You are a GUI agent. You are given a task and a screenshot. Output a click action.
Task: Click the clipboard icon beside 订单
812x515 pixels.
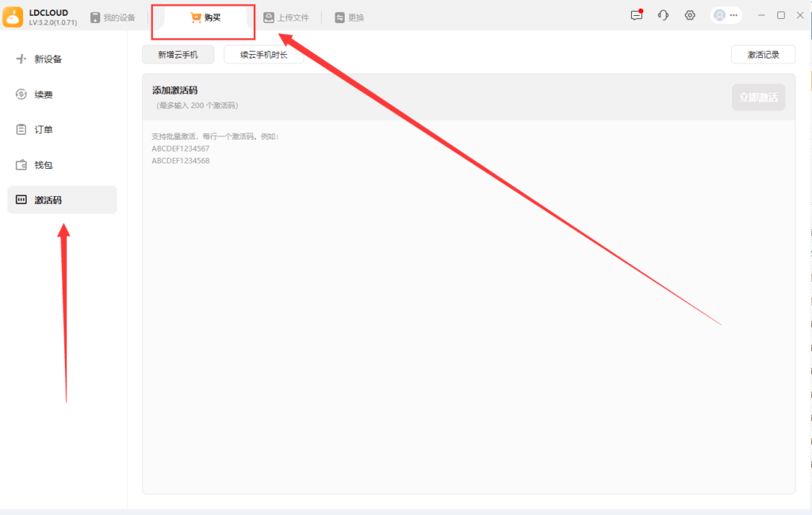pyautogui.click(x=21, y=129)
